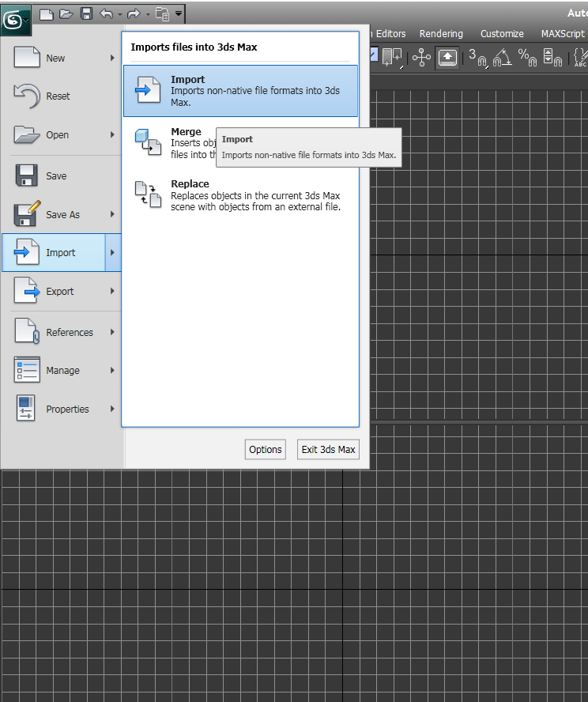The image size is (588, 702).
Task: Open the Undo history dropdown arrow
Action: click(x=120, y=15)
